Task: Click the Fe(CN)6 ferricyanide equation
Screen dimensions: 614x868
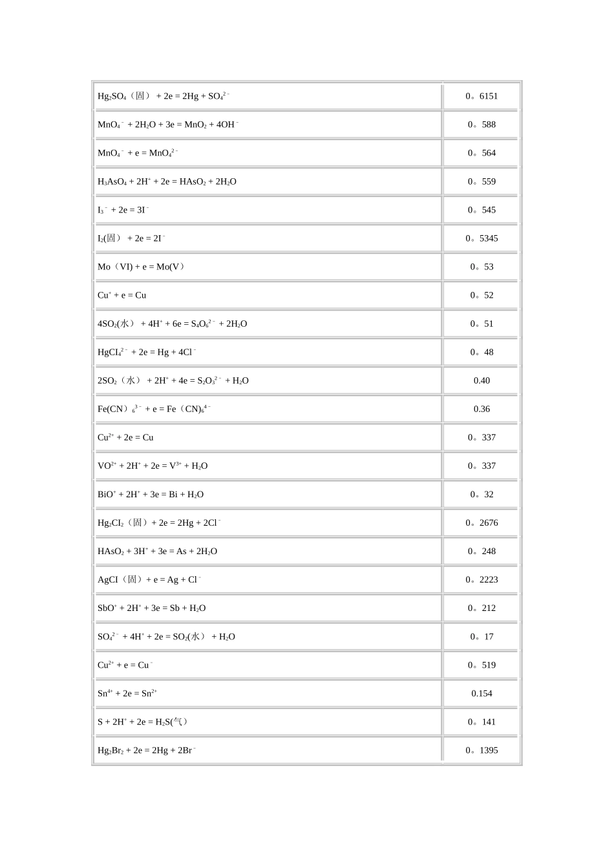Action: (154, 409)
